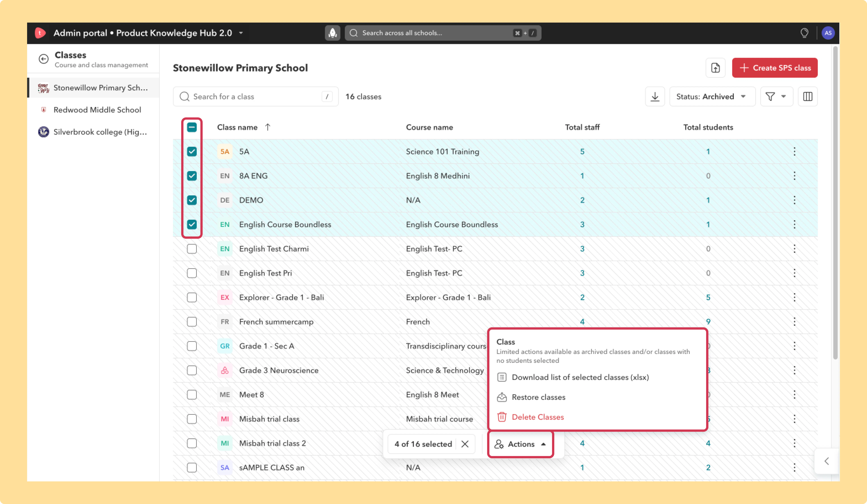The height and width of the screenshot is (504, 867).
Task: Check the French summercamp checkbox
Action: 192,322
